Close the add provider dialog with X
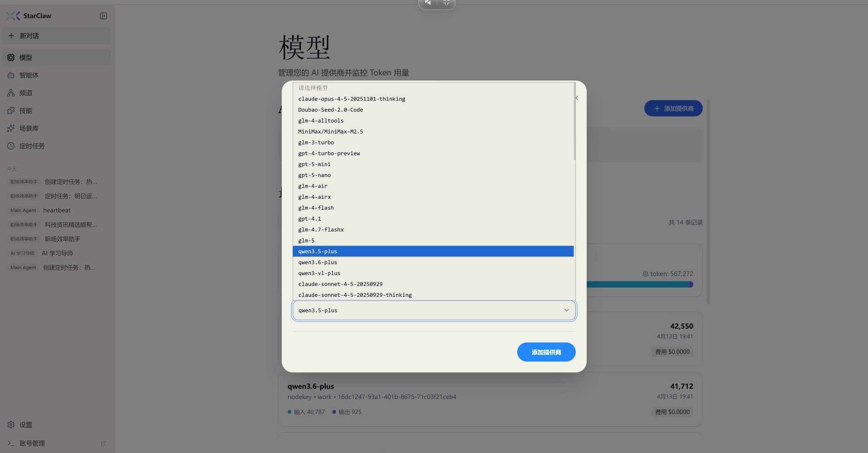 pyautogui.click(x=576, y=98)
